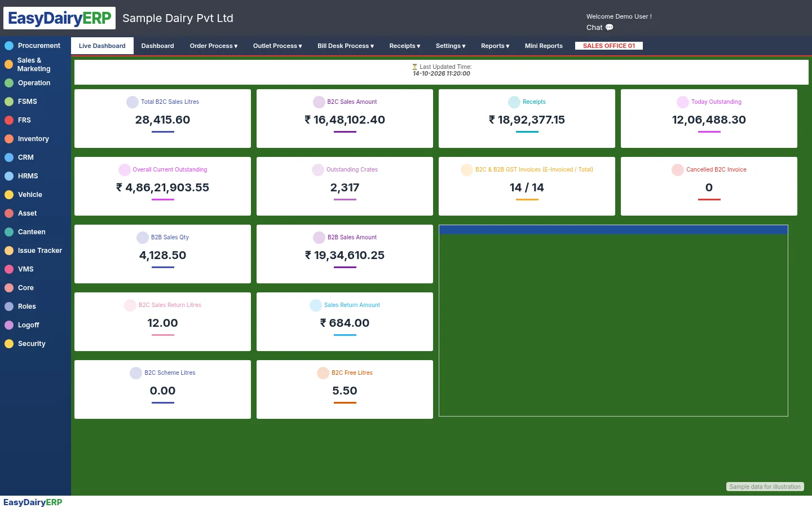
Task: Open the Dashboard tab
Action: coord(158,46)
